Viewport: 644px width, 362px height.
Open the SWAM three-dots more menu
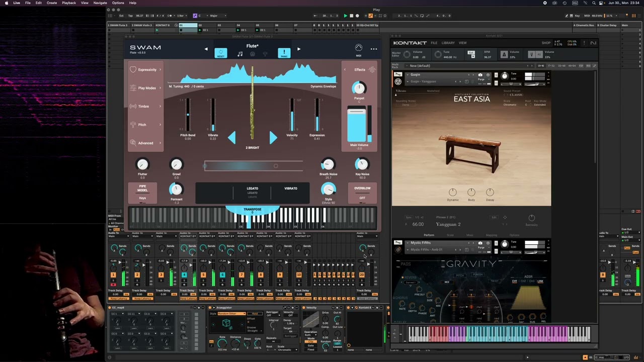374,49
